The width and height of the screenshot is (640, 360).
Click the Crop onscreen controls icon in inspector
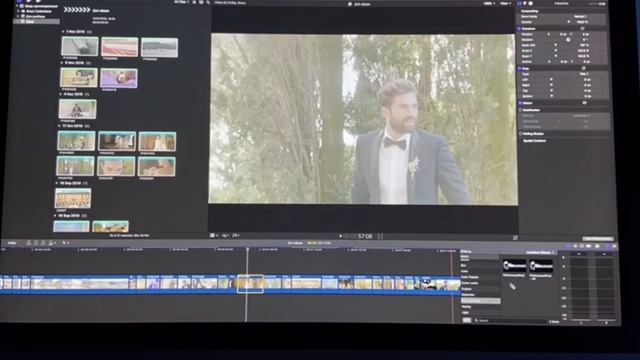pos(584,68)
